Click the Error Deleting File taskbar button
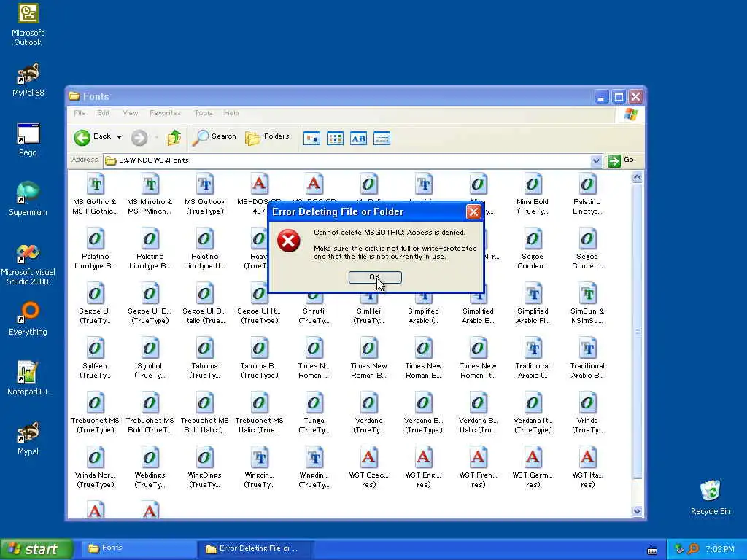747x560 pixels. [255, 548]
